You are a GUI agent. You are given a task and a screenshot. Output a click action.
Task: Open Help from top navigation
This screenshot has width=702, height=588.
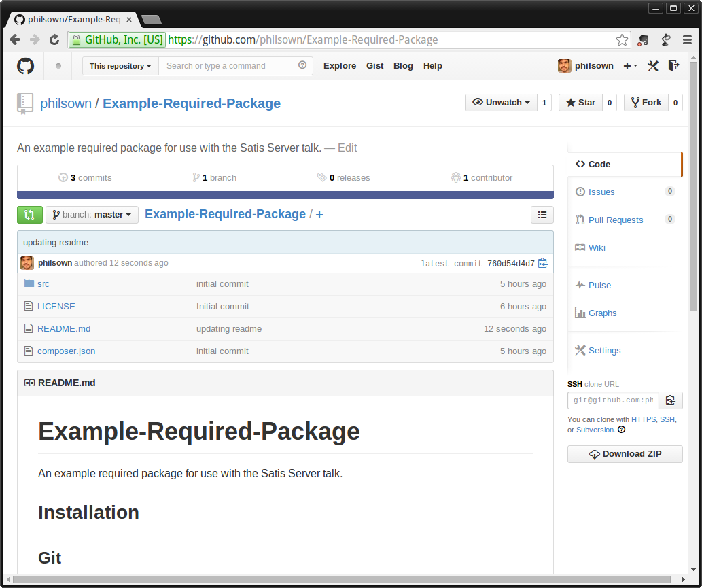pyautogui.click(x=432, y=66)
